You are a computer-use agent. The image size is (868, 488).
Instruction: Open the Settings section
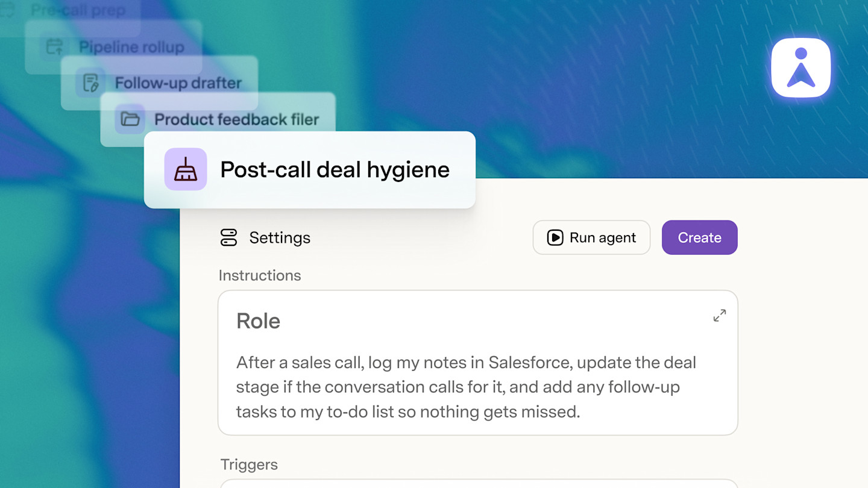click(x=265, y=237)
